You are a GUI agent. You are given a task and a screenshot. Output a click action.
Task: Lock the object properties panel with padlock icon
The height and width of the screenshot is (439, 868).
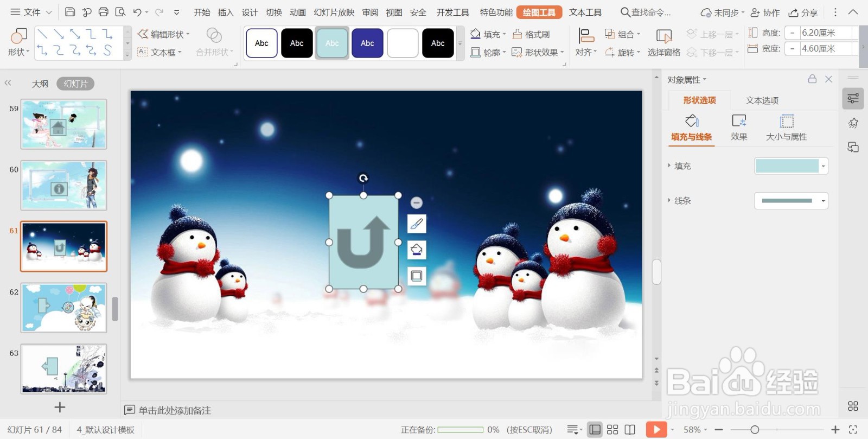pos(812,79)
